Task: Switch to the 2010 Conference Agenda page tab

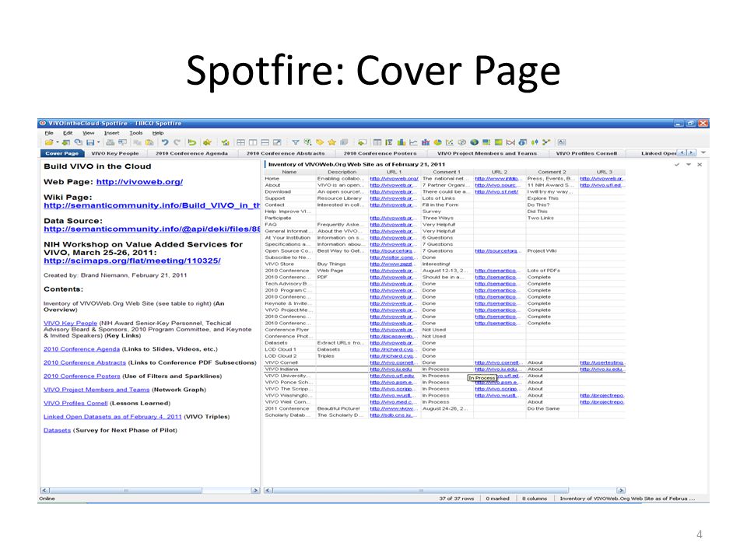Action: pos(191,153)
